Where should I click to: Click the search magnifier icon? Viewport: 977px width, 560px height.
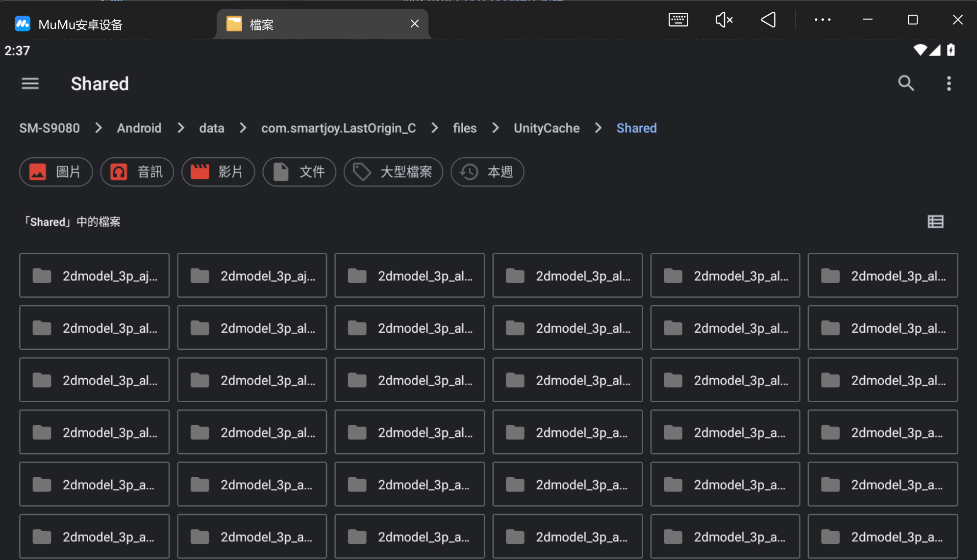(905, 84)
